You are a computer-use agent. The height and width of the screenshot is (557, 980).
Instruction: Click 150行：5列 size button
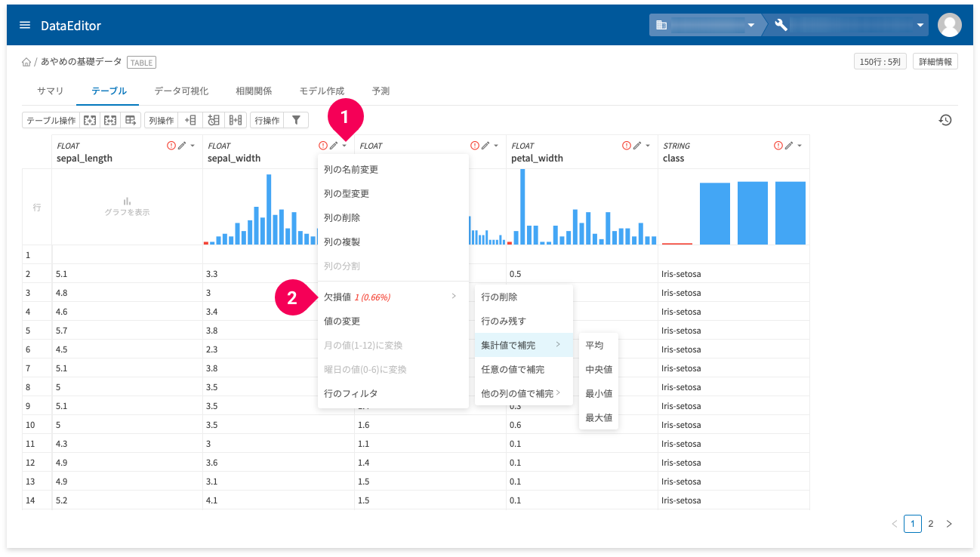880,62
